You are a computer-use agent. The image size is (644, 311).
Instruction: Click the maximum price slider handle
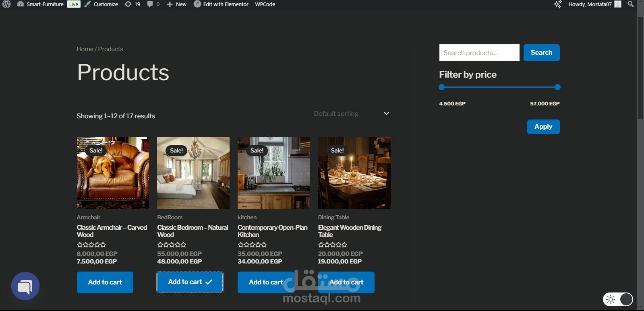coord(557,87)
